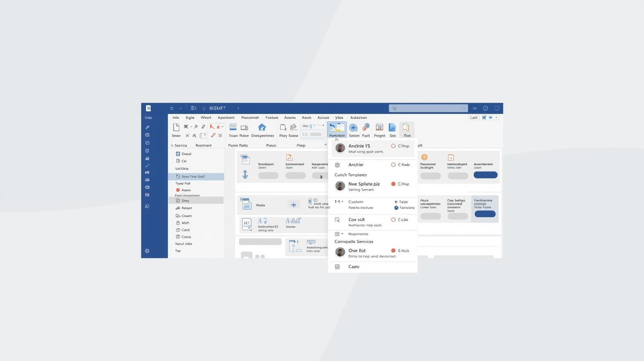Select the radio button on Anchie IS row
This screenshot has width=644, height=361.
pyautogui.click(x=393, y=146)
